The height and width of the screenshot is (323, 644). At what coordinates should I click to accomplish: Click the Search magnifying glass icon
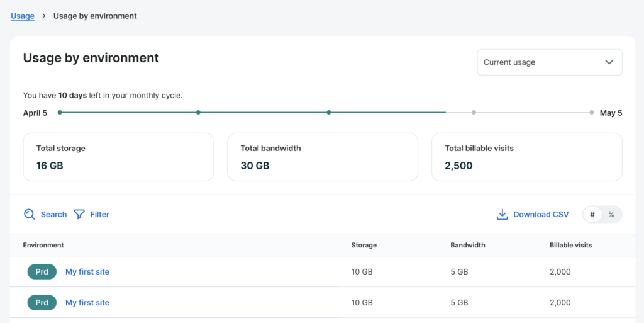(30, 215)
